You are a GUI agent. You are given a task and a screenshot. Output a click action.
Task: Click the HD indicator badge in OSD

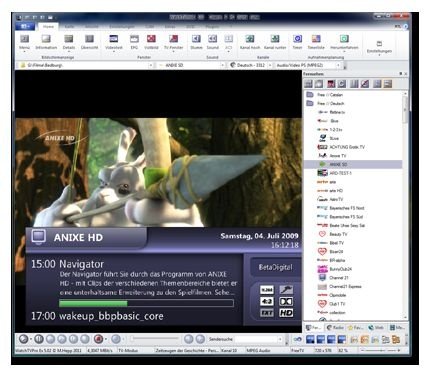[x=286, y=313]
